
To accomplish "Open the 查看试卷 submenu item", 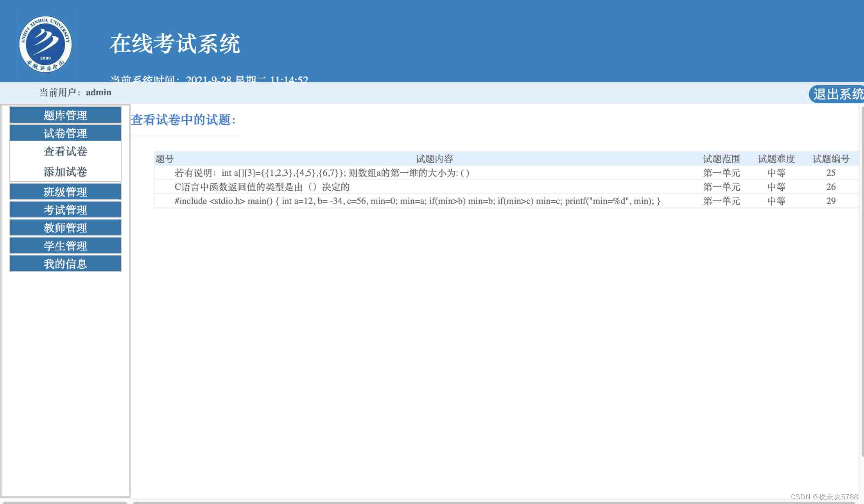I will pos(65,152).
